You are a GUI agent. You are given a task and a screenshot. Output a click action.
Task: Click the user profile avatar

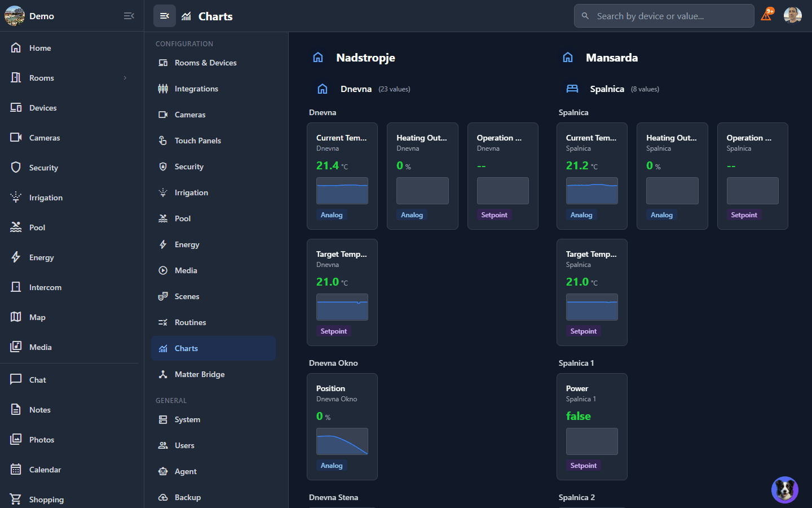[793, 15]
